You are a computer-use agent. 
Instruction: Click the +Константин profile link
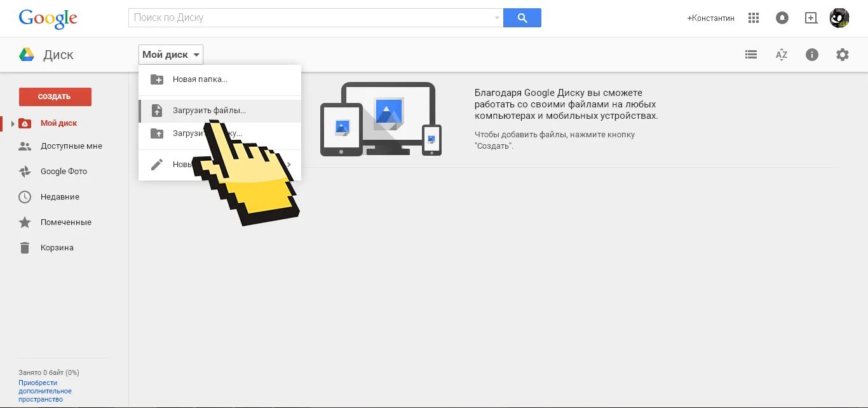coord(710,18)
